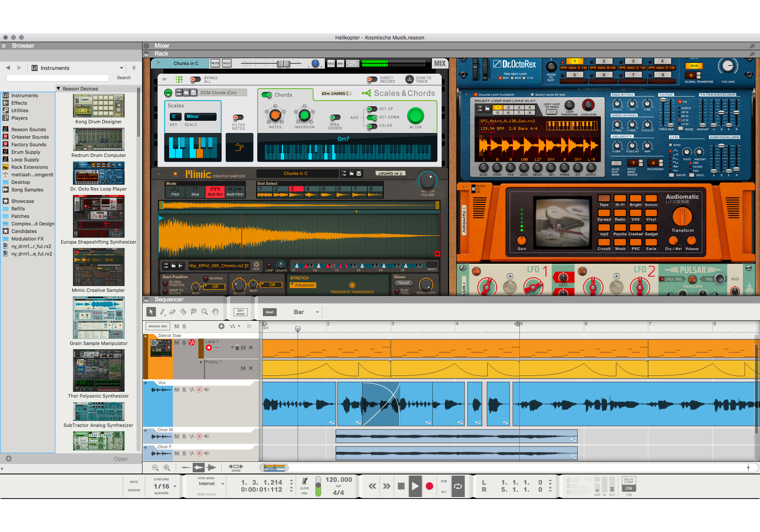
Task: Toggle the OCT DOWN switch
Action: pos(372,117)
